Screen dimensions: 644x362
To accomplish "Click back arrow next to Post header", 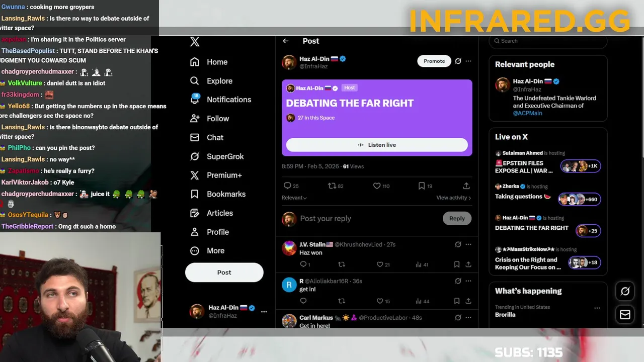I will 286,41.
